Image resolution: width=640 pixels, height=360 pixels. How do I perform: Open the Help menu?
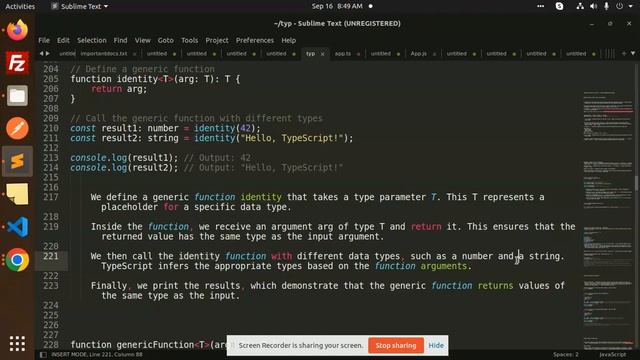click(288, 40)
